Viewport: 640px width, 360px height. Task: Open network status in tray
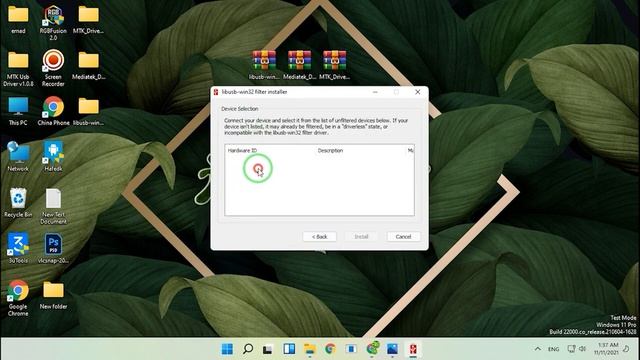pyautogui.click(x=571, y=349)
